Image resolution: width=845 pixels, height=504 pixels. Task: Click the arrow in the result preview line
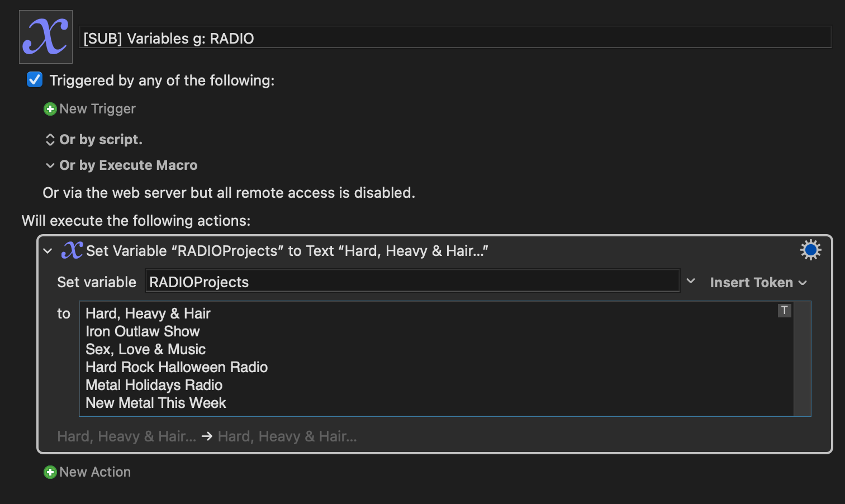(x=207, y=436)
